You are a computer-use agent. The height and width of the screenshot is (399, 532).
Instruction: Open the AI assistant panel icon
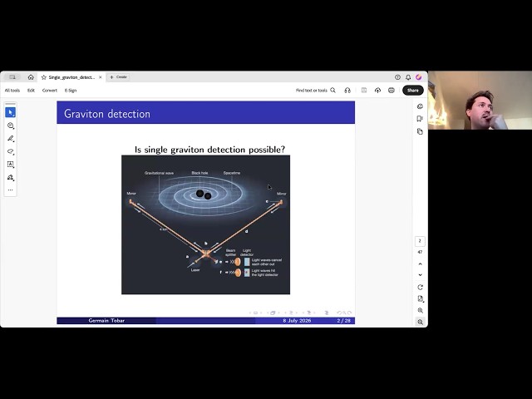(x=420, y=106)
